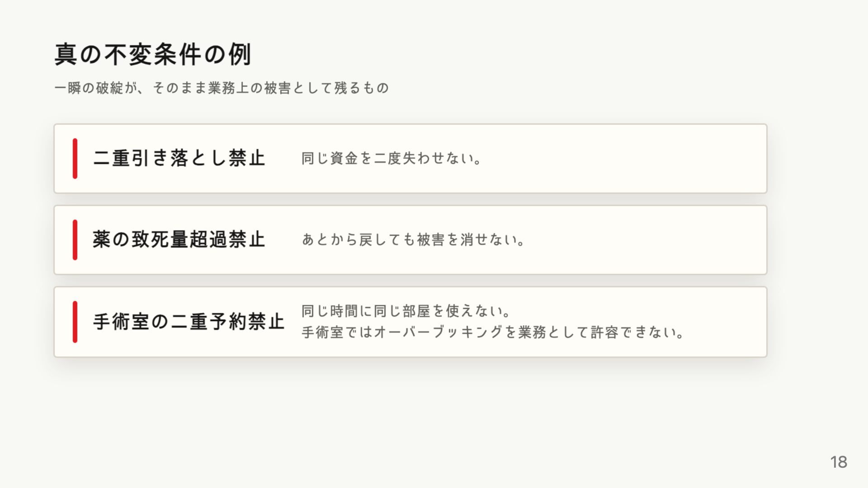This screenshot has width=868, height=488.
Task: Click the word 禁止 in the first card heading
Action: (247, 159)
